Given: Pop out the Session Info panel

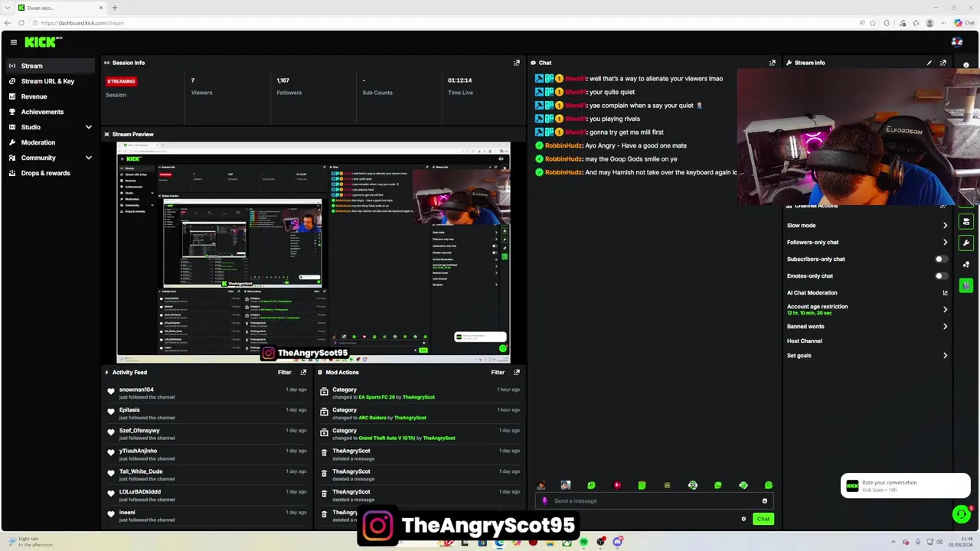Looking at the screenshot, I should click(x=516, y=63).
